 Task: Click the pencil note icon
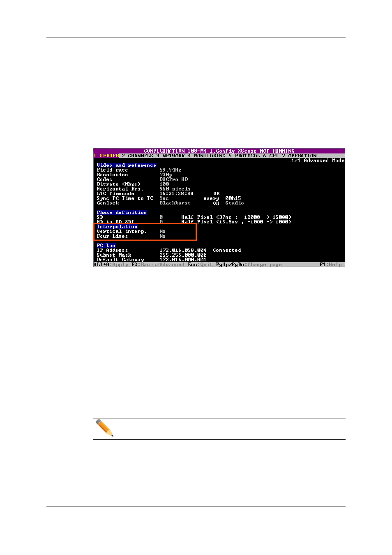click(104, 428)
